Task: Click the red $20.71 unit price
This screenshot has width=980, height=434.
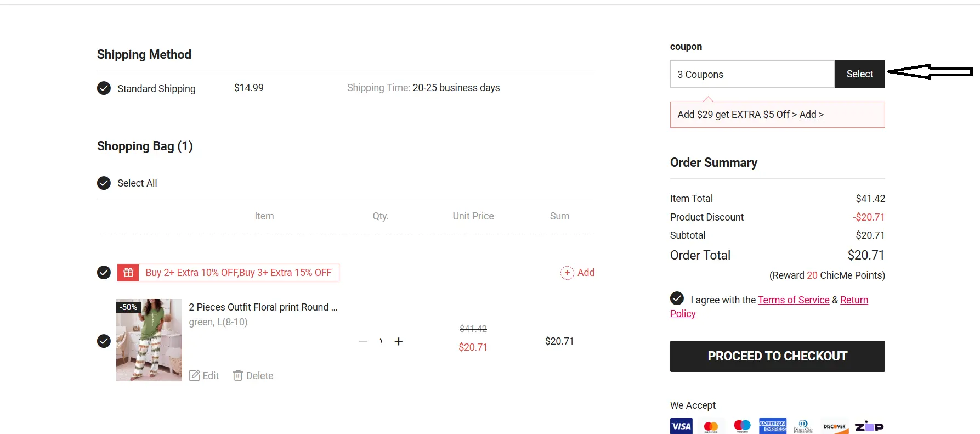Action: point(473,347)
